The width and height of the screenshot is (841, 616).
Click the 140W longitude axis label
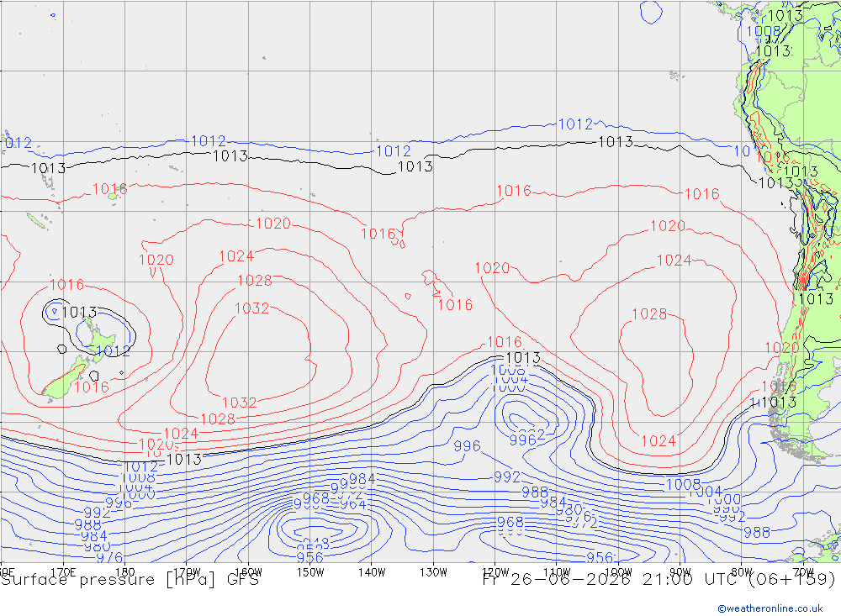tap(372, 572)
